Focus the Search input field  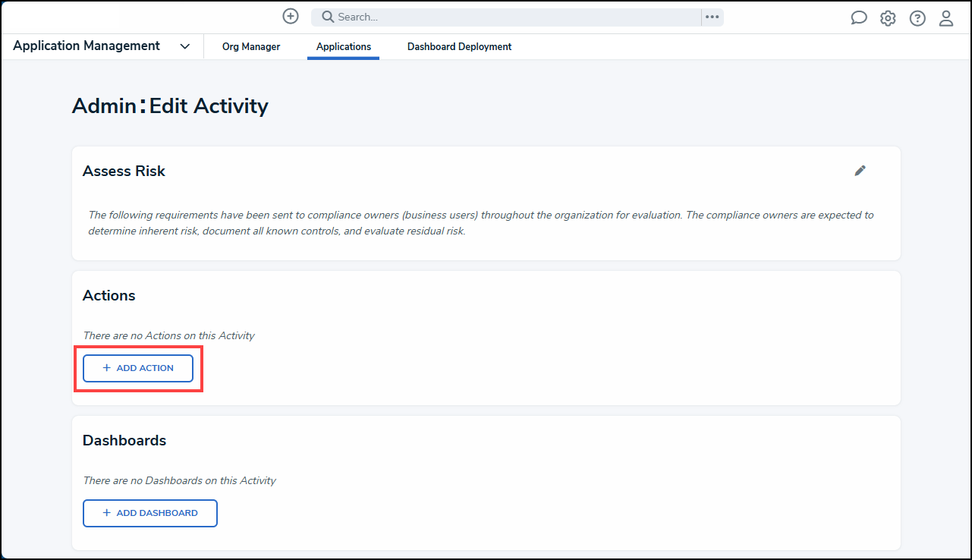pyautogui.click(x=507, y=17)
